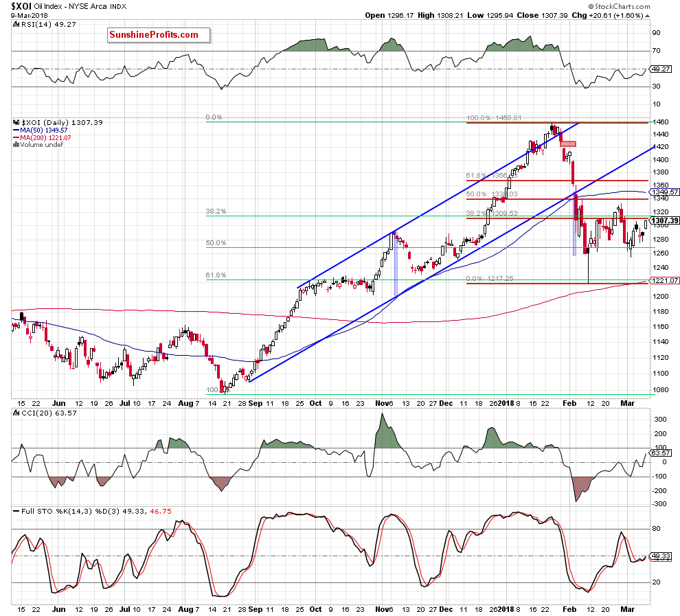680x616 pixels.
Task: Click the 100.0%: 1458.81 Fibonacci label
Action: [x=494, y=118]
